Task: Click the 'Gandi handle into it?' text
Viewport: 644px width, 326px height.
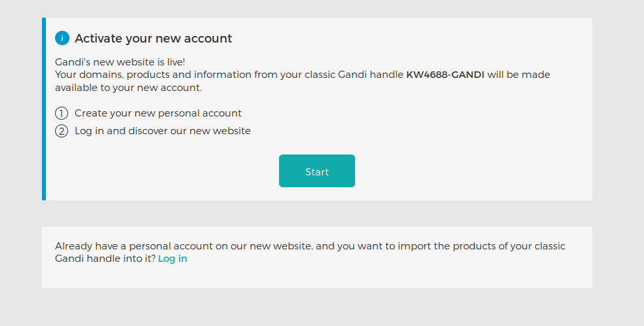Action: 105,259
